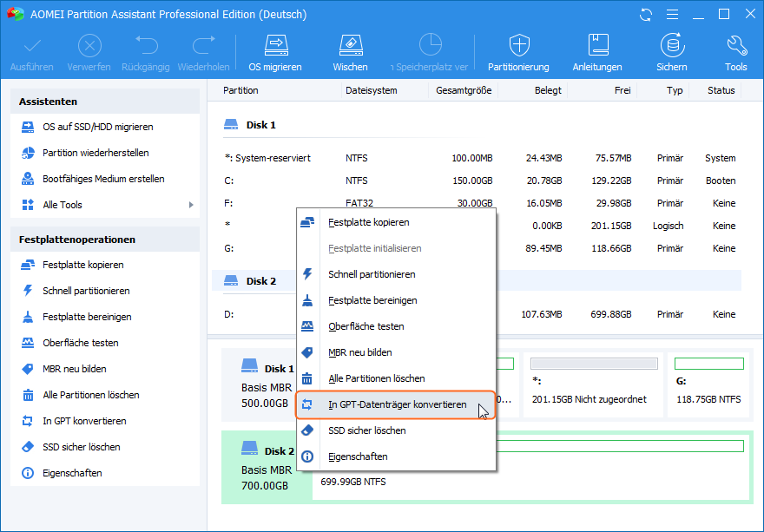This screenshot has height=532, width=764.
Task: Open the title bar hamburger menu
Action: click(x=671, y=15)
